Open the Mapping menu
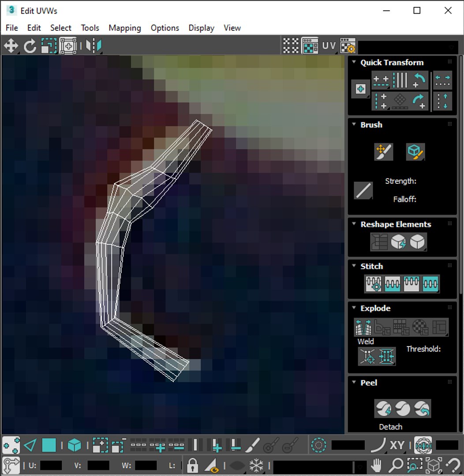The image size is (464, 476). (x=125, y=28)
